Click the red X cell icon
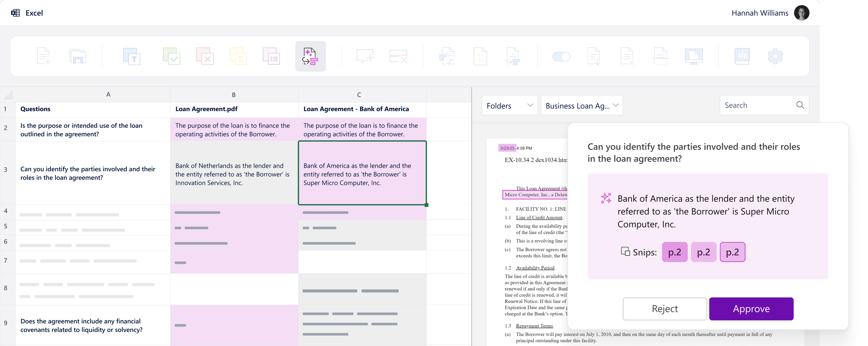 [205, 56]
